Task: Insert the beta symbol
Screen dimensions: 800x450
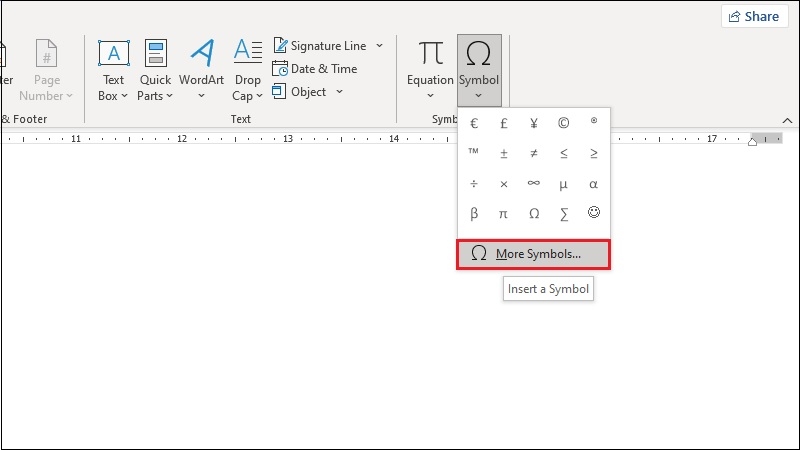Action: point(474,214)
